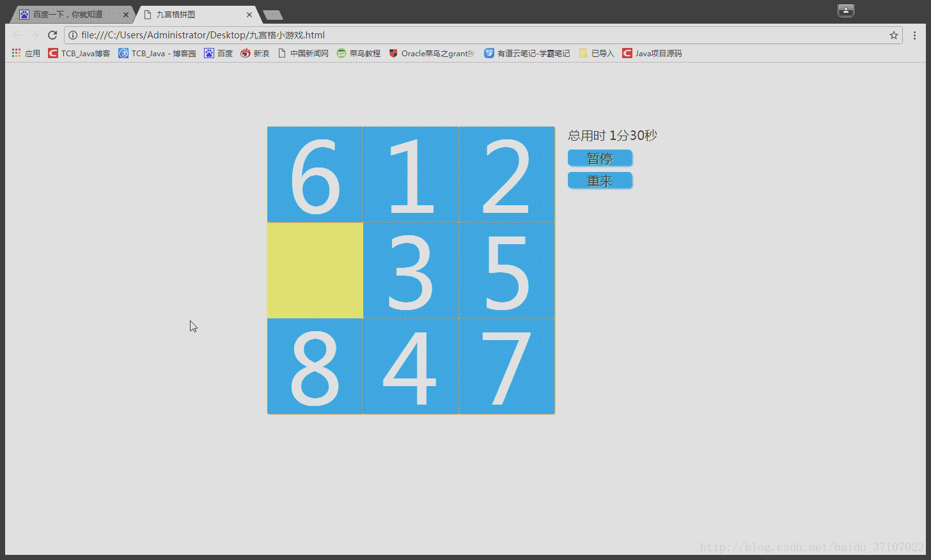Click the page info icon in address bar
Screen dimensions: 931x560
tap(73, 35)
